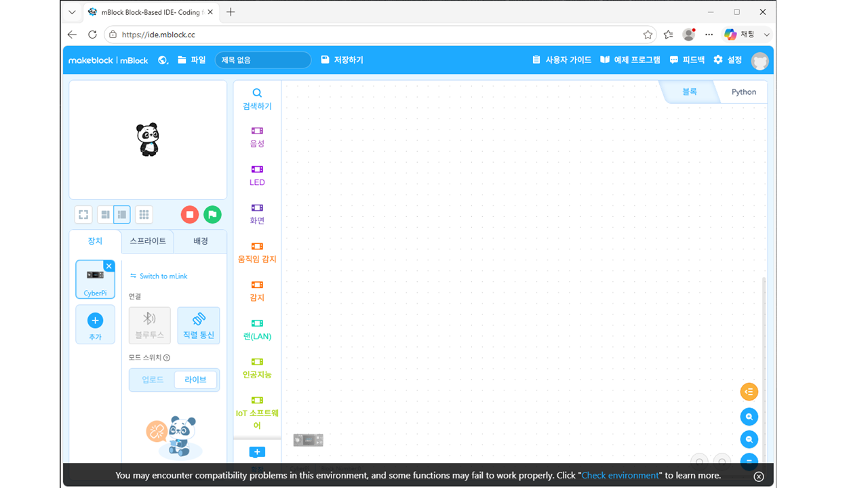Switch stage to full screen mode
The height and width of the screenshot is (488, 868).
tap(83, 215)
